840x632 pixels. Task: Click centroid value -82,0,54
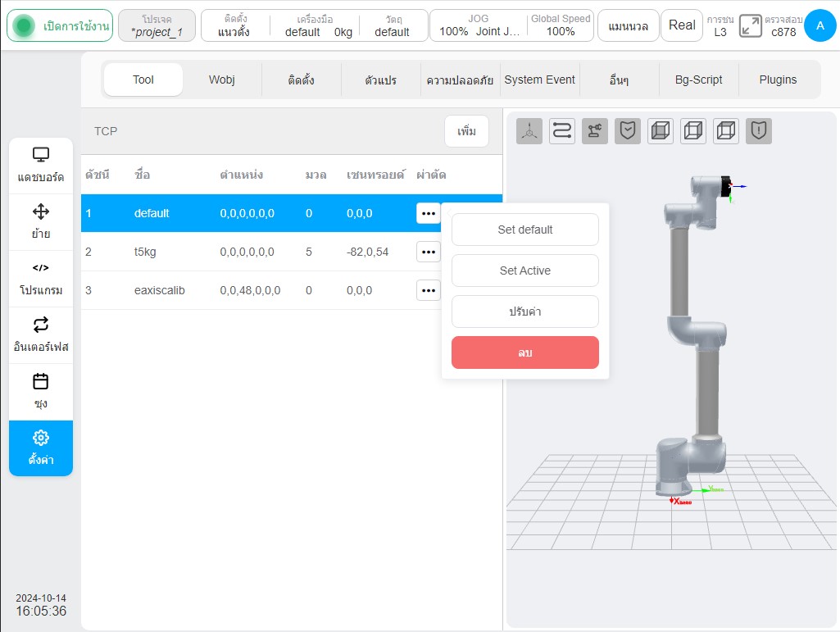[367, 252]
